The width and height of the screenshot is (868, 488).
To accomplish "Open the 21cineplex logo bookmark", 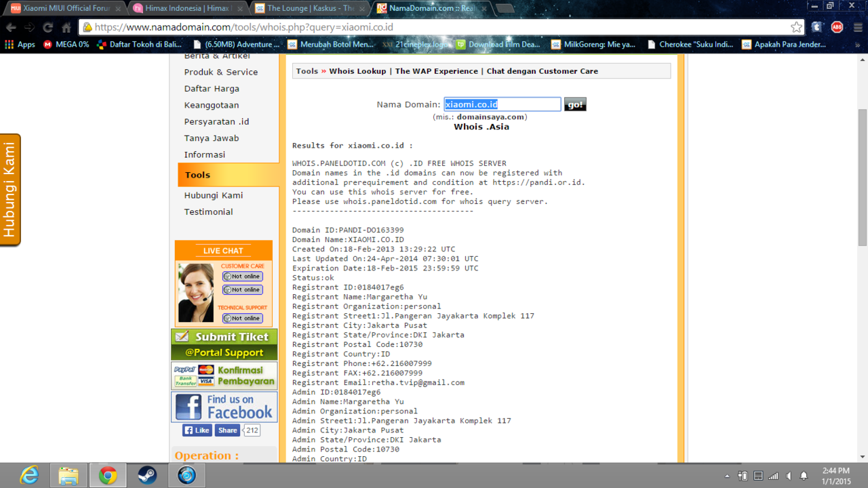I will [415, 45].
